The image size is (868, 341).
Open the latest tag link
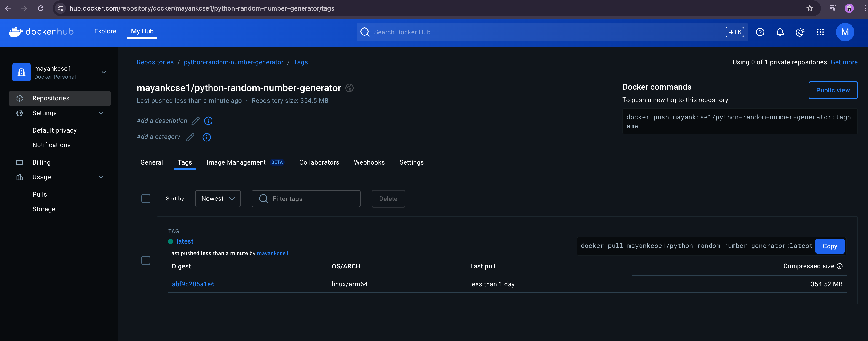[x=185, y=241]
